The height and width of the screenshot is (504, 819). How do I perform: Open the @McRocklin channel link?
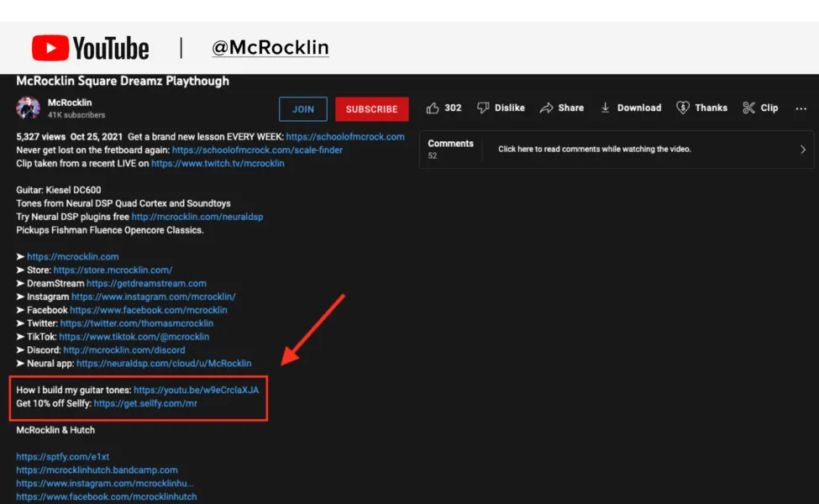click(x=270, y=48)
